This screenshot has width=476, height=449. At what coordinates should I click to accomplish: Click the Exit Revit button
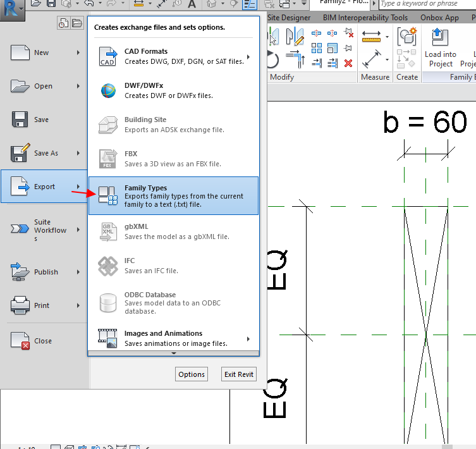239,374
